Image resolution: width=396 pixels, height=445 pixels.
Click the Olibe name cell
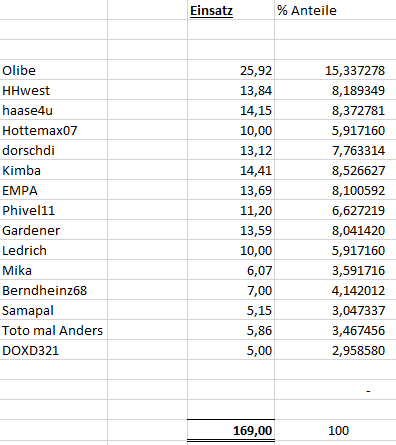[54, 70]
